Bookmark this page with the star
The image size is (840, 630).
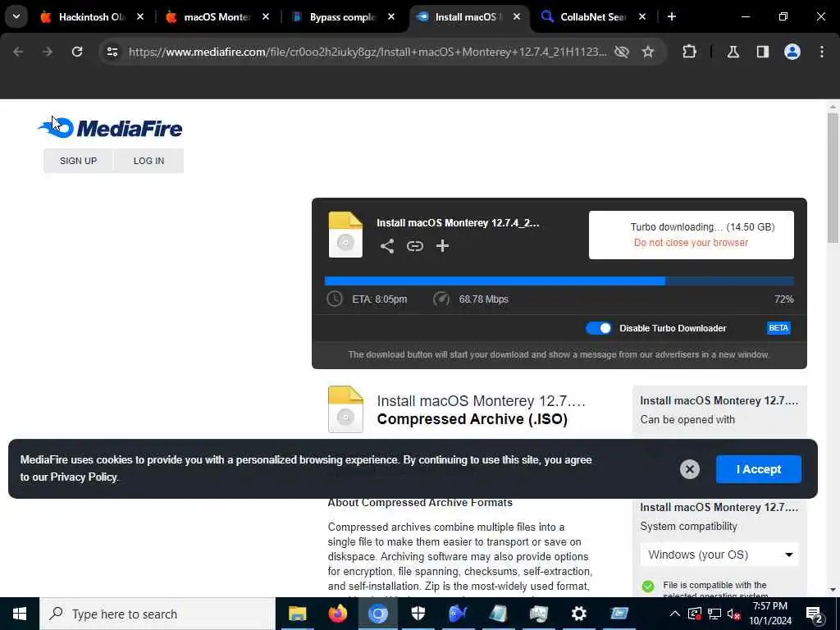click(x=648, y=52)
